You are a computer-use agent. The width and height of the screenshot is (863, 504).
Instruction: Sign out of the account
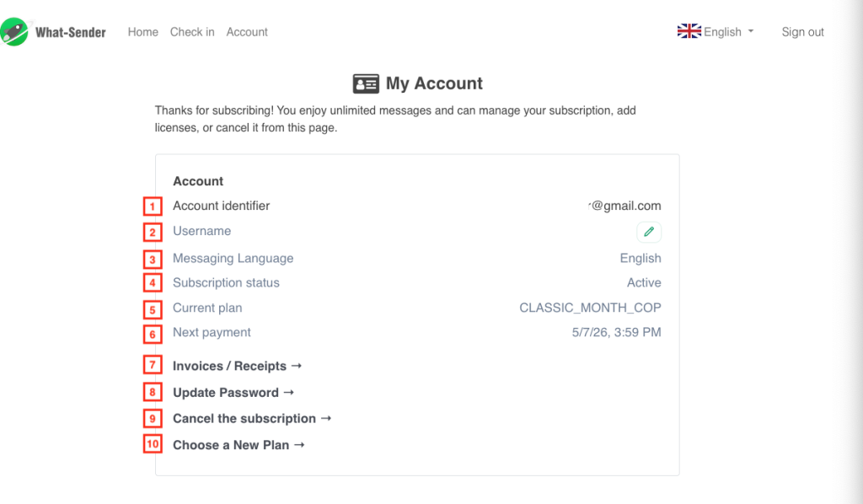point(802,32)
